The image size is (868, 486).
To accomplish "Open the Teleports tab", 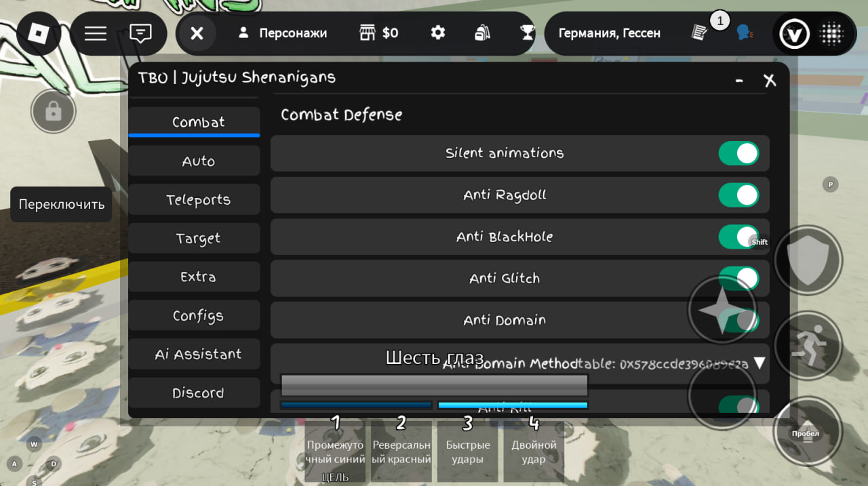I will (x=194, y=200).
